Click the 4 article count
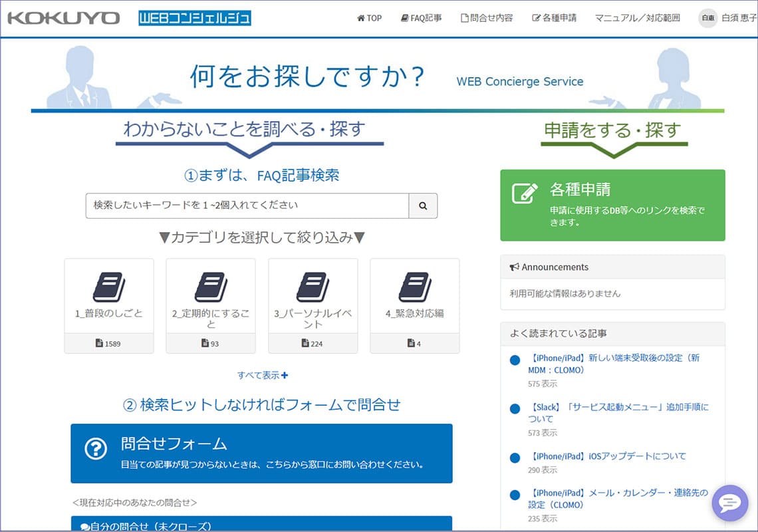758x532 pixels. [414, 343]
